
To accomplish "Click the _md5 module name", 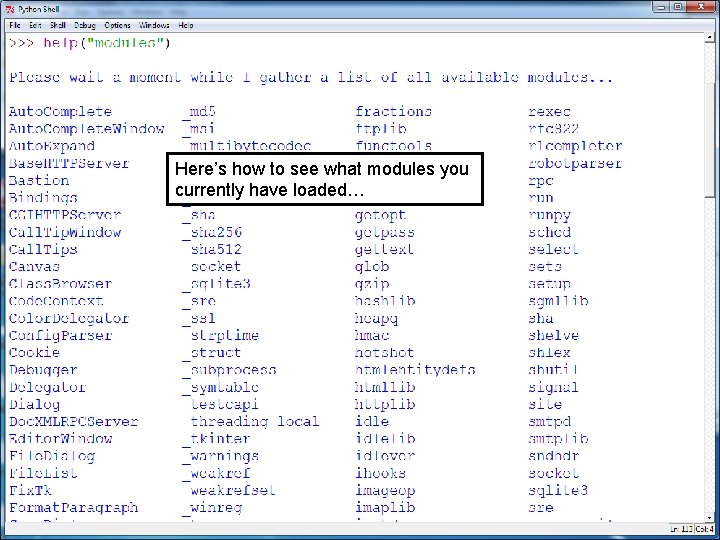I will click(199, 112).
